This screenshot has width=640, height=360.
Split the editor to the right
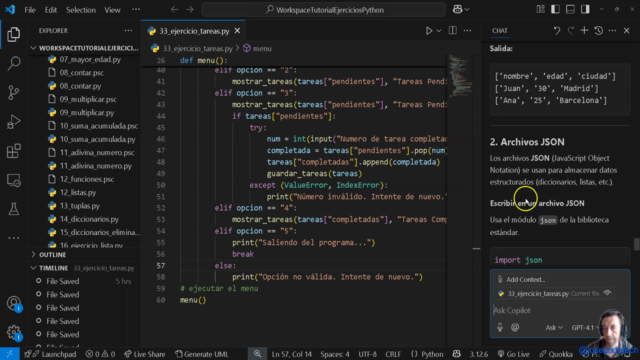pos(453,31)
